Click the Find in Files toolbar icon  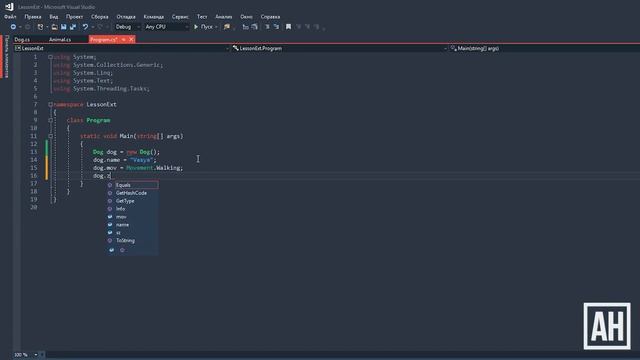pos(227,27)
